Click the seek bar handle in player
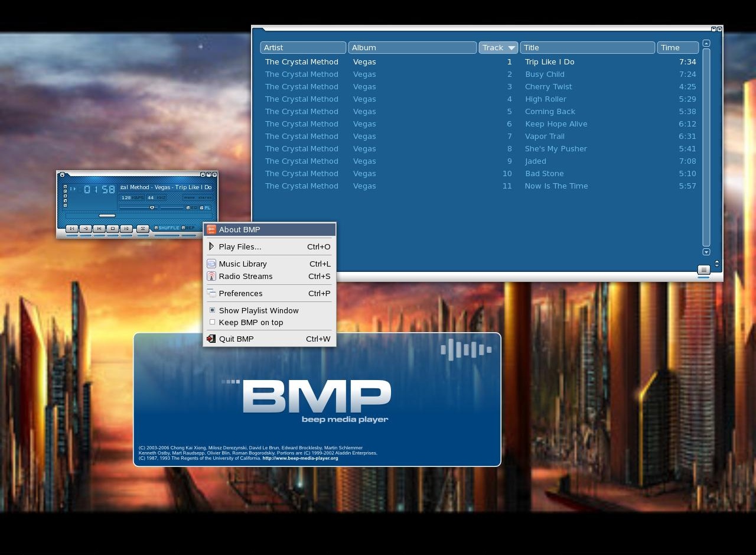The height and width of the screenshot is (555, 756). click(x=107, y=216)
